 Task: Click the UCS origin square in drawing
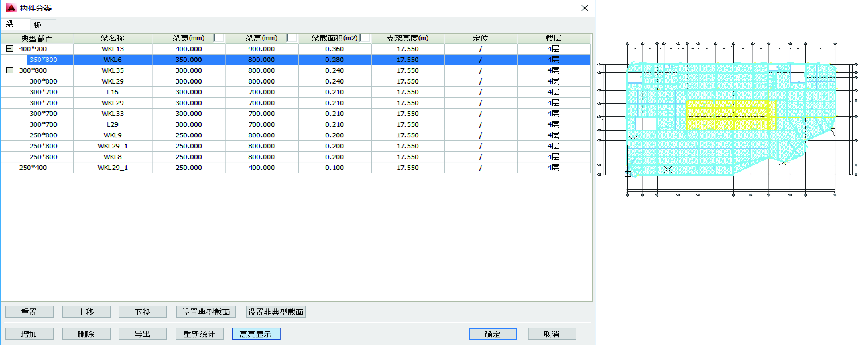628,174
